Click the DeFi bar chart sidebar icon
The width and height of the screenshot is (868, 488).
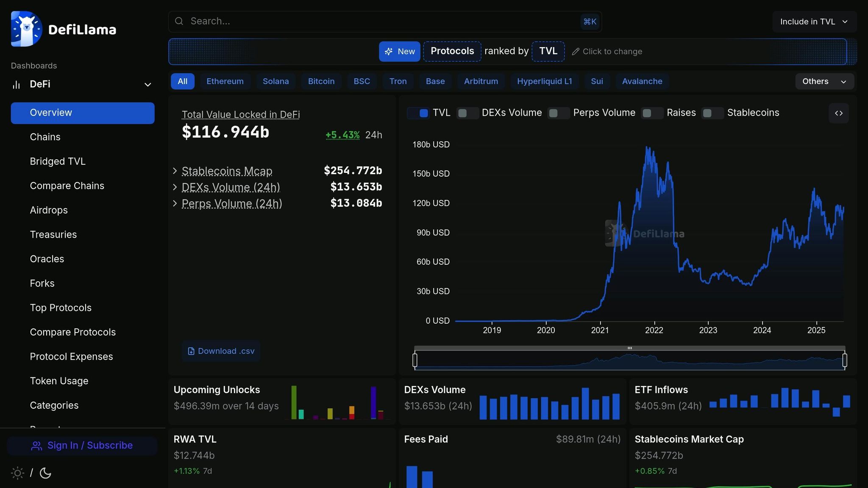click(17, 84)
